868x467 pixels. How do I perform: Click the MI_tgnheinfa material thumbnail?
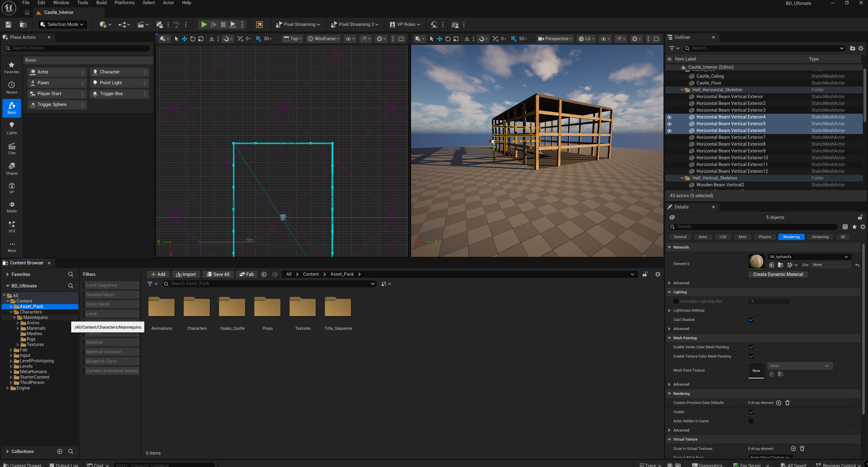coord(756,261)
